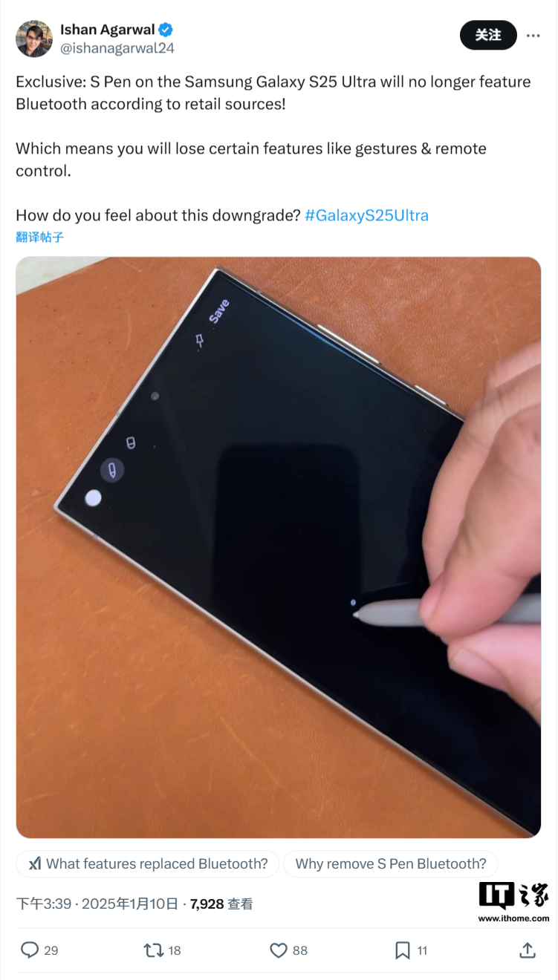Open Ishan Agarwal's profile avatar
This screenshot has height=980, width=558.
34,39
